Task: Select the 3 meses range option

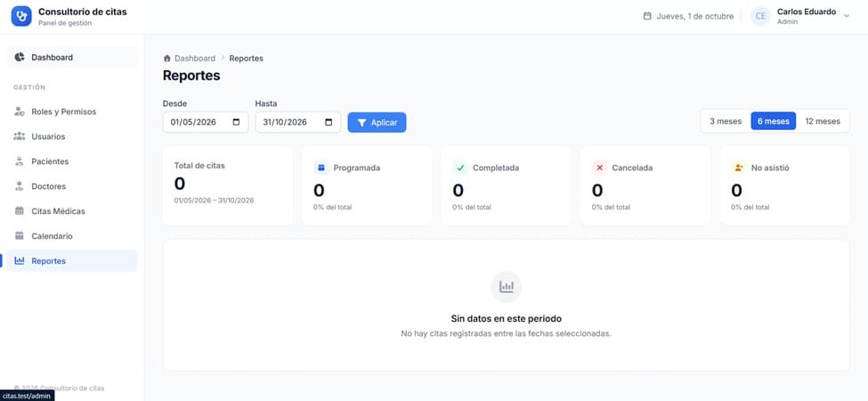Action: coord(726,121)
